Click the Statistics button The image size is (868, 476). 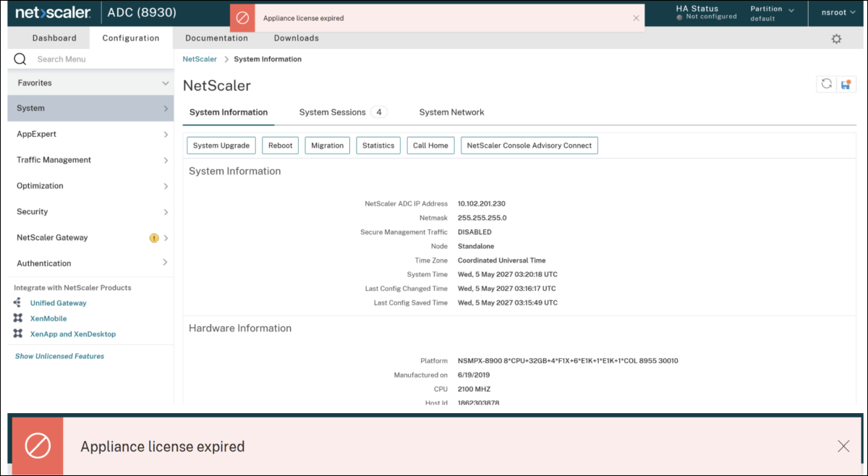378,145
